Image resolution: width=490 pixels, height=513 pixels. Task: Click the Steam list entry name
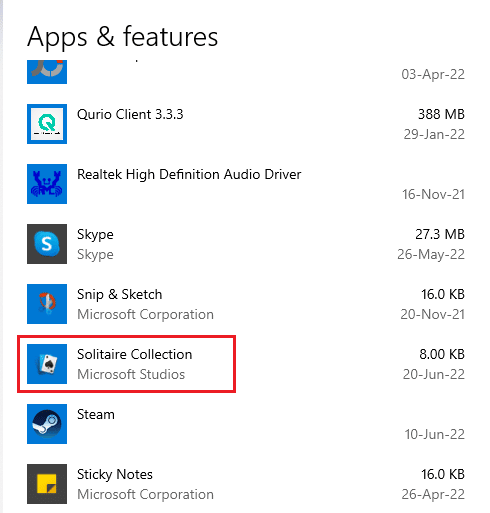tap(96, 414)
